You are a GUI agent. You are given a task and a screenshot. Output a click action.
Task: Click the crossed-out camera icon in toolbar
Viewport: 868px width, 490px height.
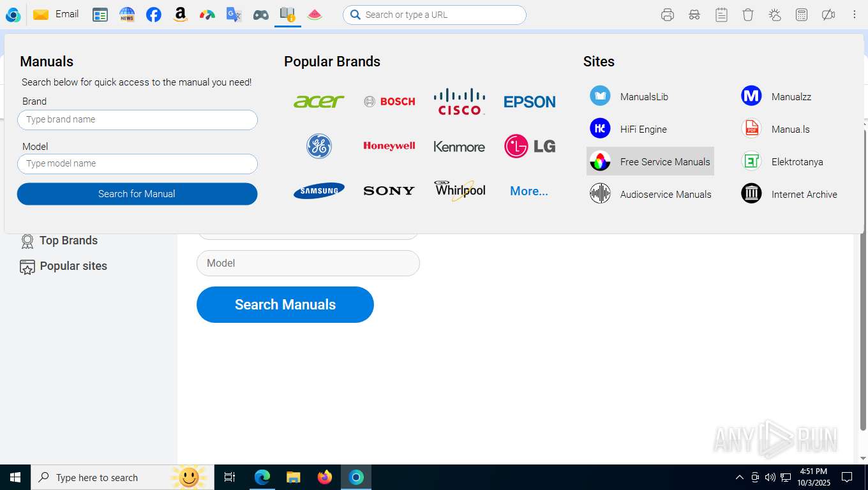[828, 15]
